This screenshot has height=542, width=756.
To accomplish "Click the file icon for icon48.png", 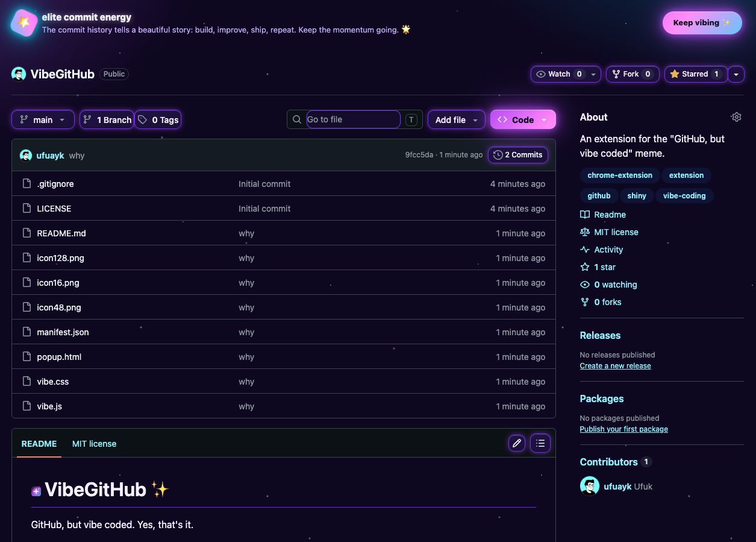I will tap(27, 307).
